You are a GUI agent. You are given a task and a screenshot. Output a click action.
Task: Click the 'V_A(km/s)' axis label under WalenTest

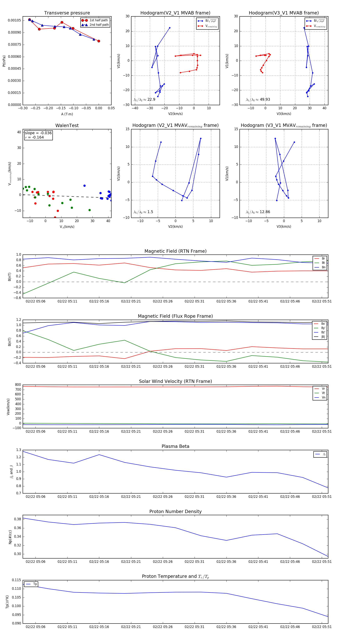(x=67, y=227)
